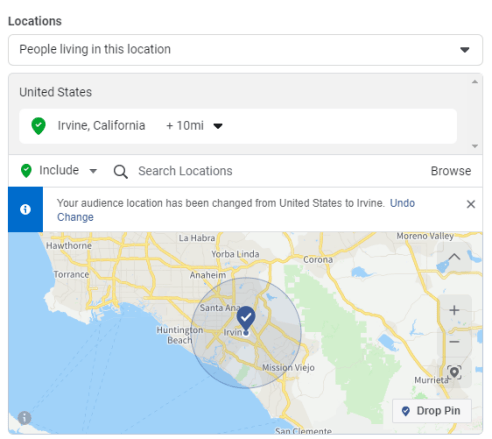Click the blue checkmark map pin on Irvine
This screenshot has width=492, height=439.
click(246, 318)
